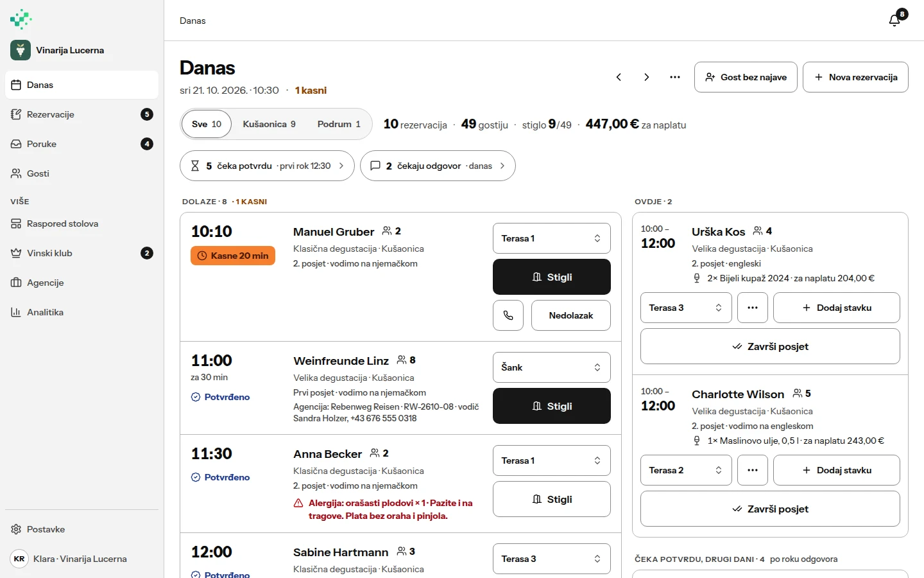Image resolution: width=924 pixels, height=578 pixels.
Task: Open Klara user profile at bottom
Action: 81,559
